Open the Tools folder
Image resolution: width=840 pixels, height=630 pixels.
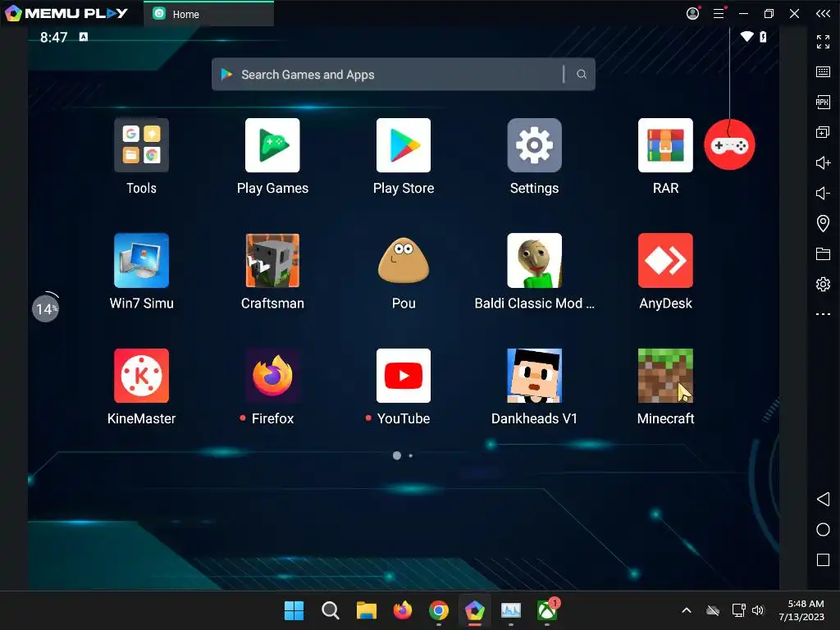(141, 146)
